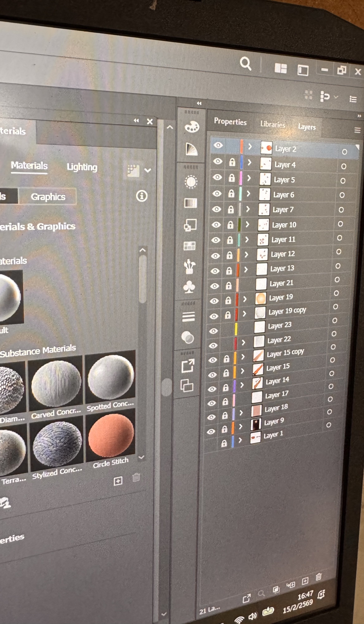Switch to the Lighting tab

coord(82,167)
